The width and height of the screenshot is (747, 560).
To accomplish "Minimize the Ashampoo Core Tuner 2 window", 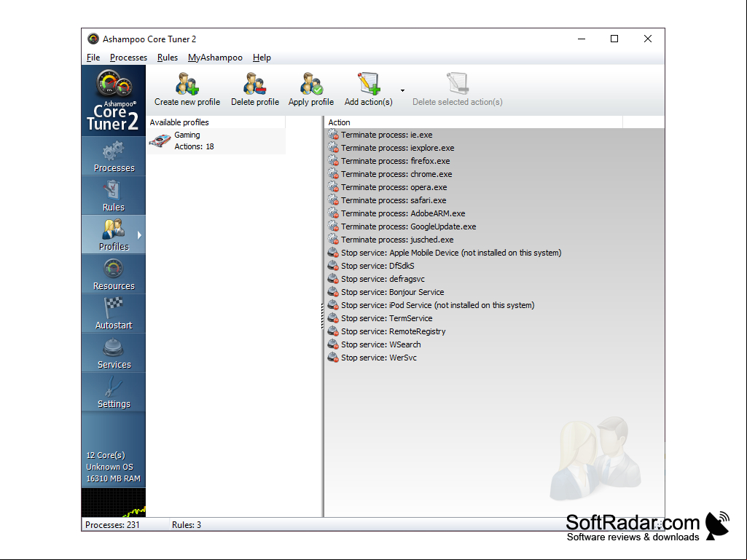I will pyautogui.click(x=582, y=39).
